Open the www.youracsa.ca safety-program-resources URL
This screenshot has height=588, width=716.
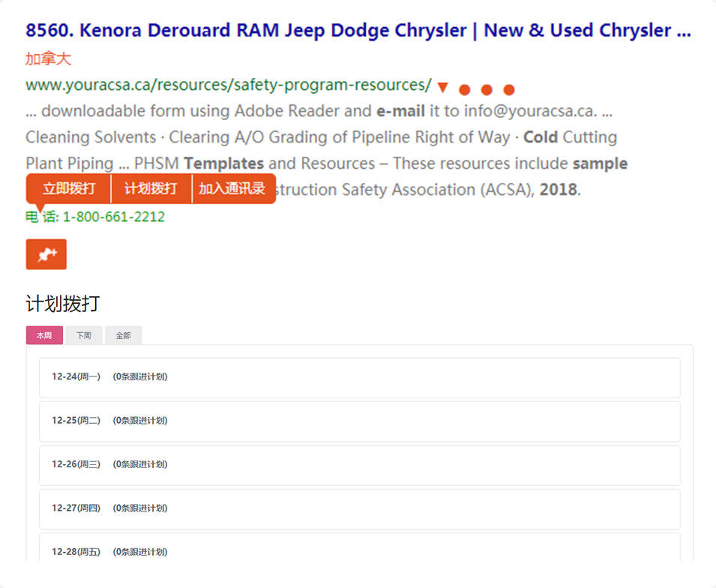[229, 85]
